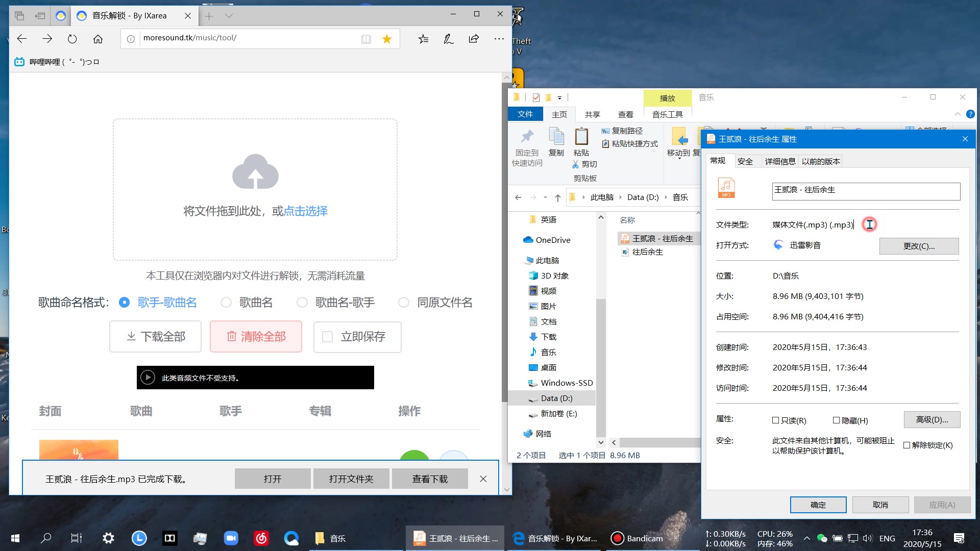Image resolution: width=980 pixels, height=551 pixels.
Task: Switch to the 详细信息 properties tab
Action: [x=779, y=161]
